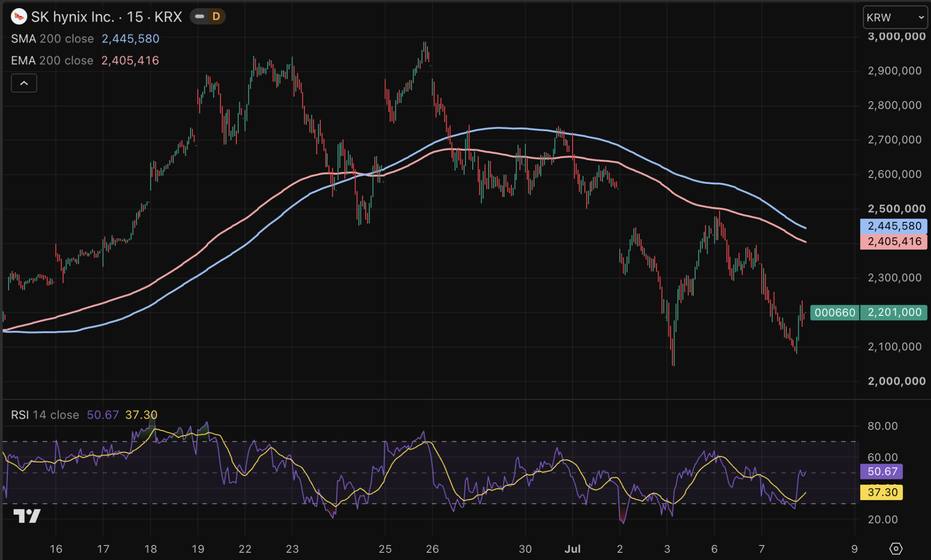Click the TradingView logo watermark
Screen dimensions: 931x560
pyautogui.click(x=27, y=516)
